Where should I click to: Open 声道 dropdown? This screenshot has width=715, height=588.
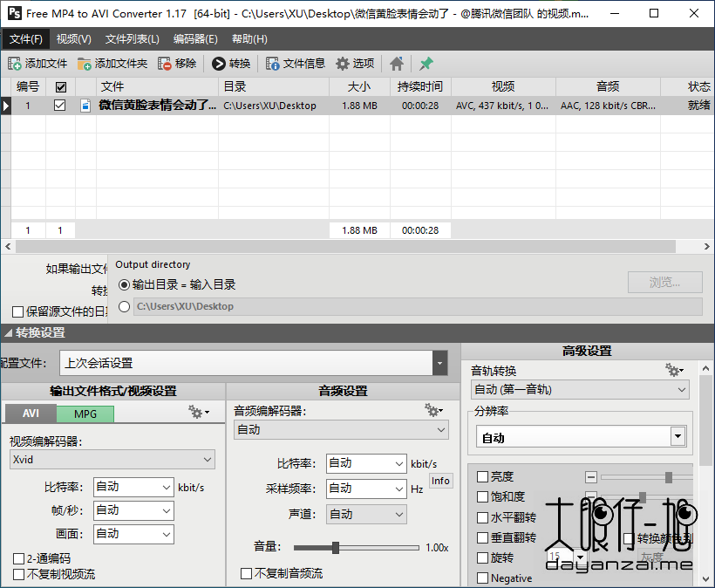(x=366, y=515)
